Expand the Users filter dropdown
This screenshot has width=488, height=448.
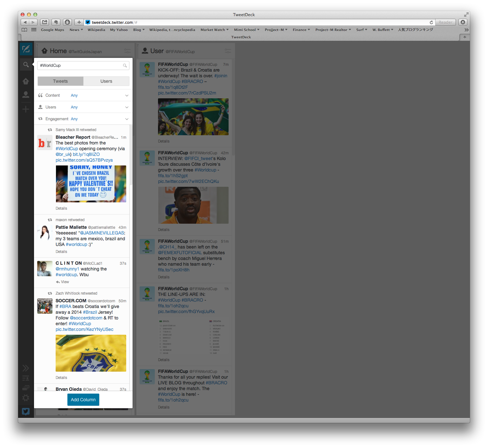click(83, 107)
